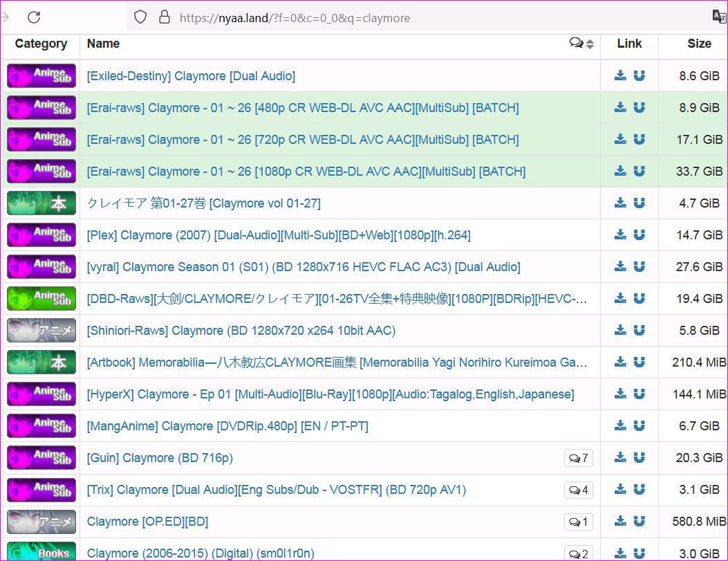
Task: Click the translate page icon in address bar
Action: pyautogui.click(x=719, y=17)
